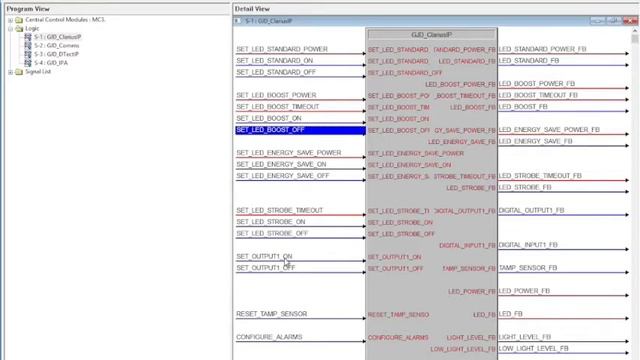Viewport: 640px width, 360px height.
Task: Select output signal LED_STROBE_TIMEOUT_FB
Action: click(540, 176)
